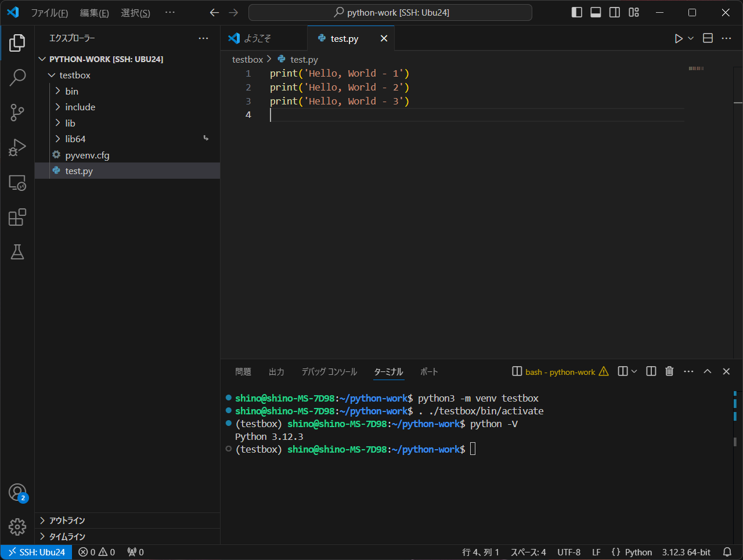Click the Testing flask icon
The image size is (743, 560).
point(17,252)
